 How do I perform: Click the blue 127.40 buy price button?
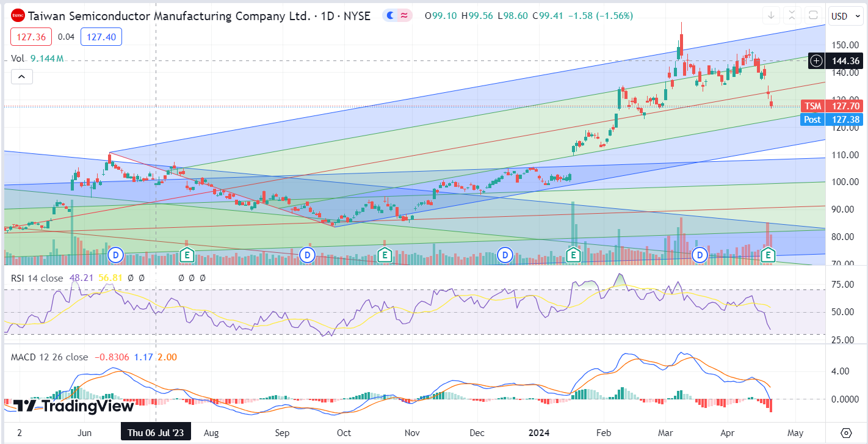[101, 37]
